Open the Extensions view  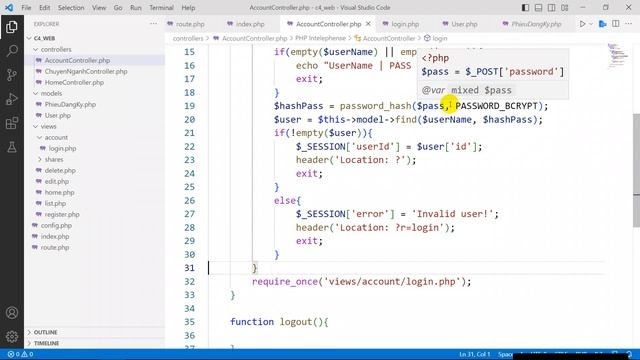click(x=11, y=123)
